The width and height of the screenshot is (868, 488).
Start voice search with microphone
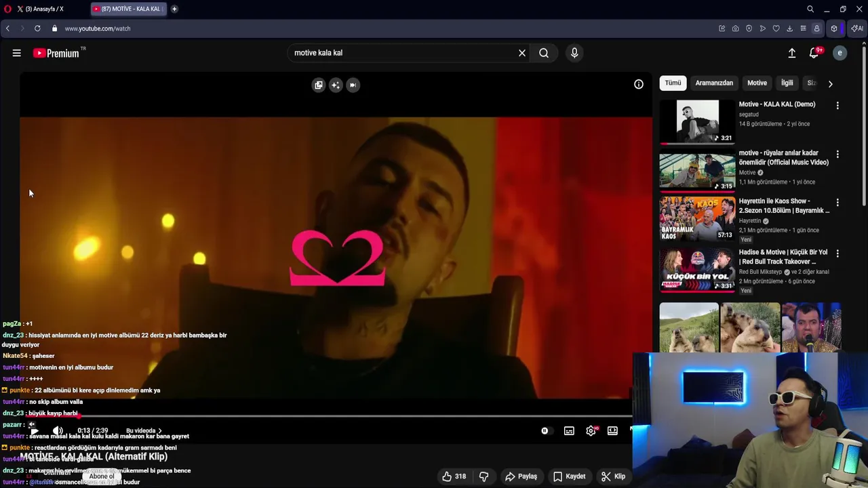[x=574, y=53]
